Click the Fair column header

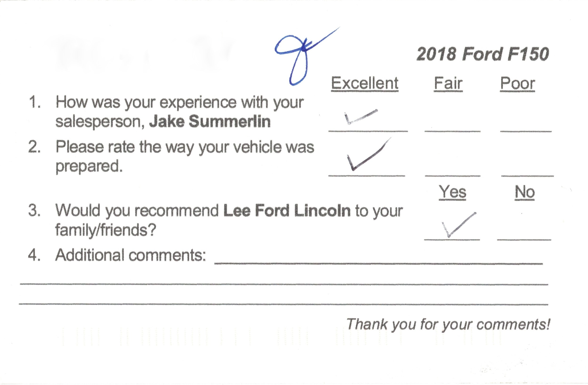click(x=448, y=84)
